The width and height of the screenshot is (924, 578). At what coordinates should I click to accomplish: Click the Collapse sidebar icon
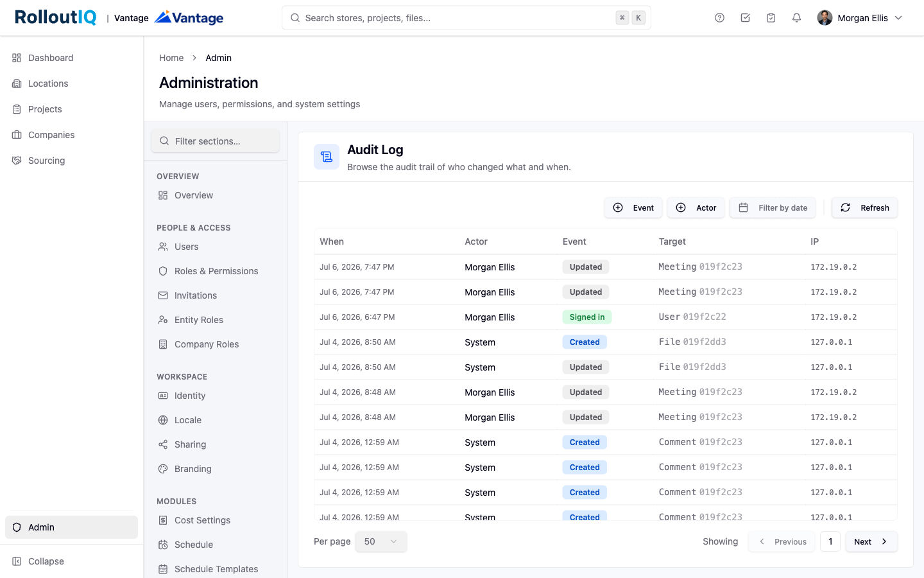pyautogui.click(x=17, y=561)
